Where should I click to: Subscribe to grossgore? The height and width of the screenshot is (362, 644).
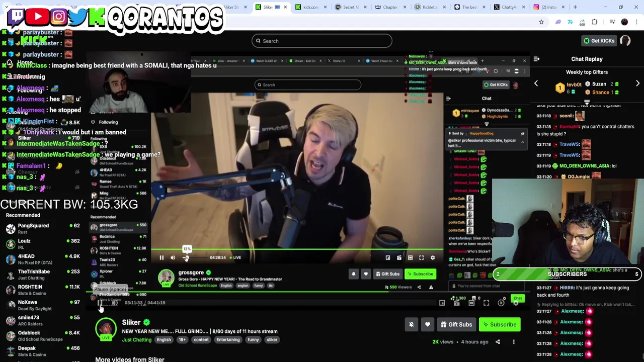click(x=421, y=274)
